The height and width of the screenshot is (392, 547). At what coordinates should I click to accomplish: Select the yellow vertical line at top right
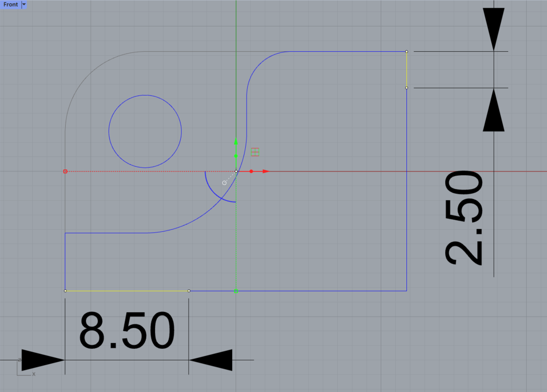point(407,70)
